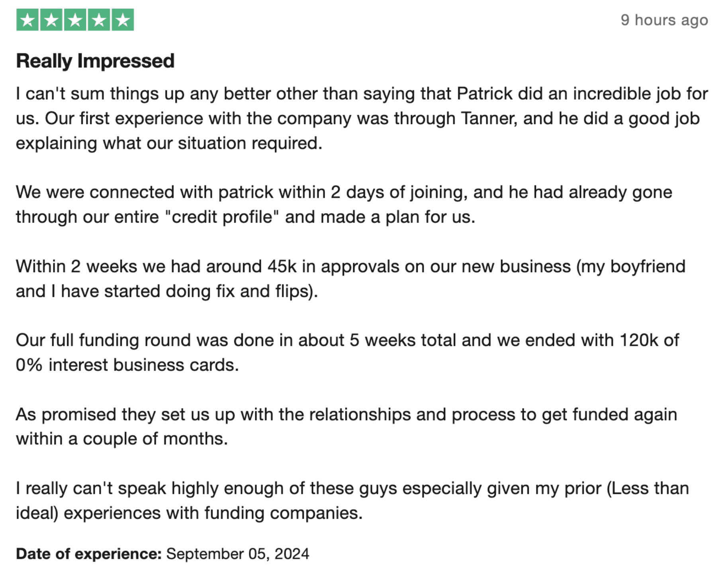
Task: Click the "Date of experience:" label
Action: (x=88, y=553)
